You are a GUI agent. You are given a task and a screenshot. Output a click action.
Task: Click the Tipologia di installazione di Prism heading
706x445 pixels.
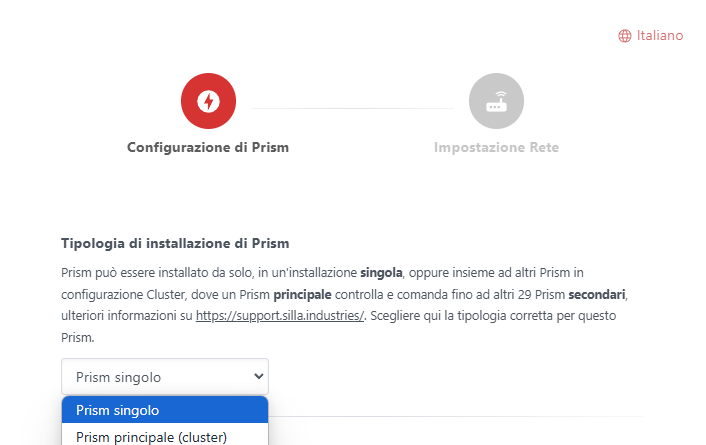(x=175, y=243)
